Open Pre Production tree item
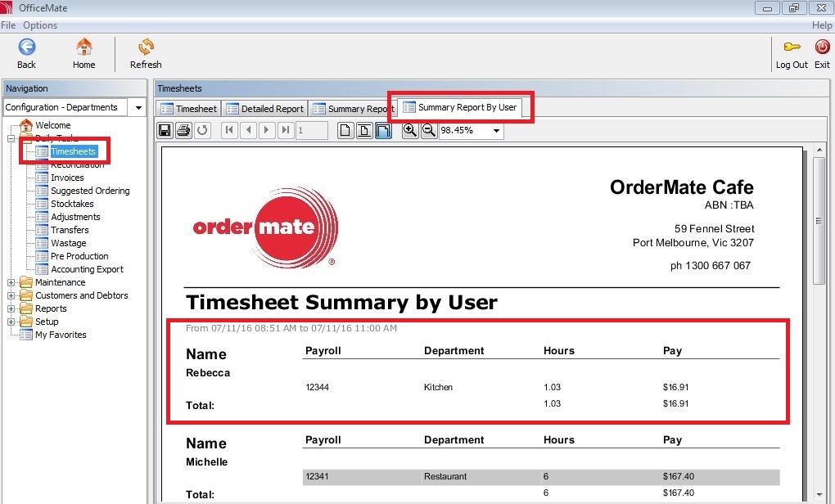 79,256
